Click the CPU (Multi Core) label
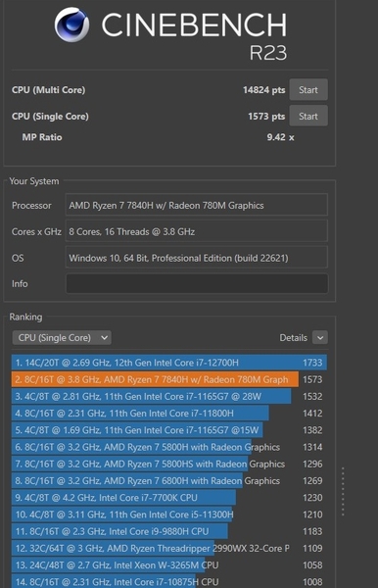Image resolution: width=378 pixels, height=588 pixels. tap(48, 90)
